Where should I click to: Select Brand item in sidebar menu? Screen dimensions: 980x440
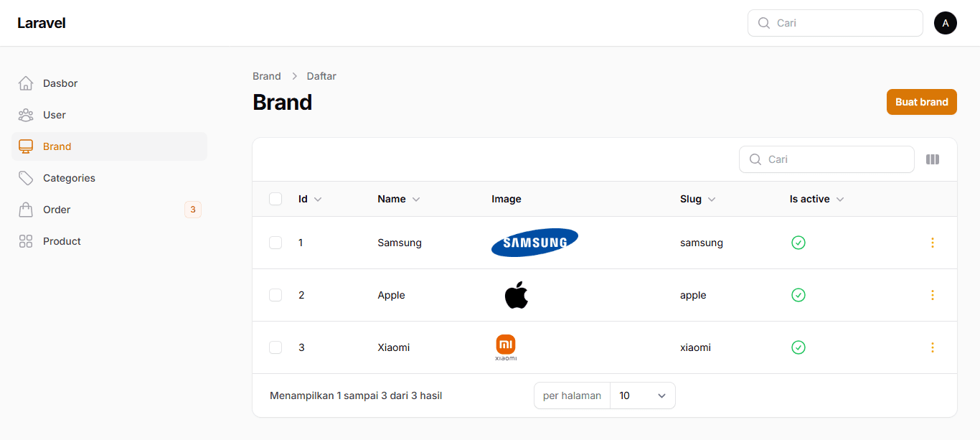(x=109, y=146)
